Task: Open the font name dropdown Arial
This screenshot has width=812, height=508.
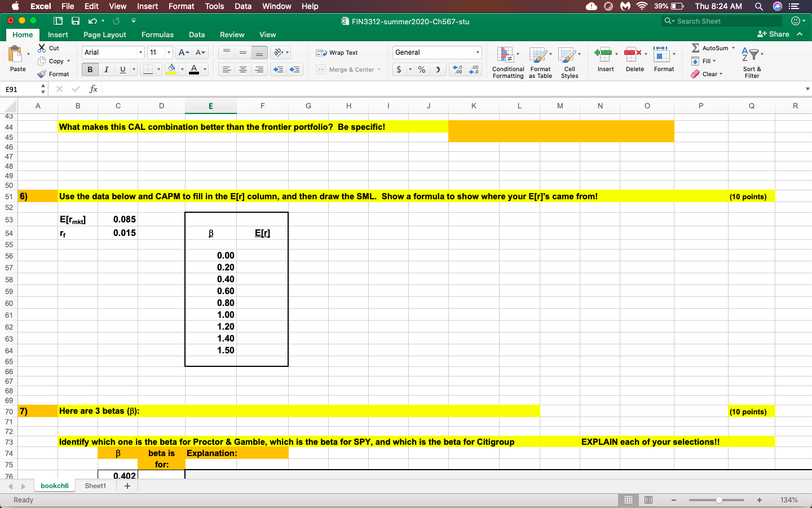Action: [x=140, y=52]
